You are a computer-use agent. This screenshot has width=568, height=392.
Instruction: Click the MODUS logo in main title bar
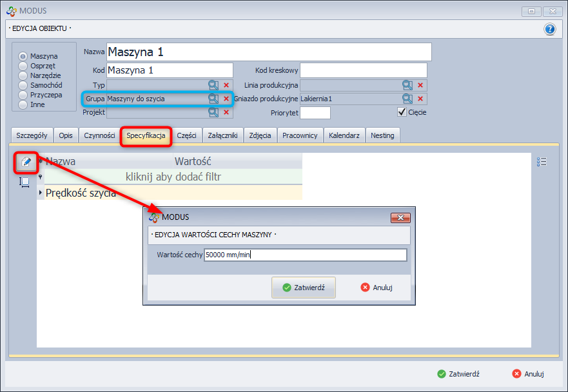12,11
